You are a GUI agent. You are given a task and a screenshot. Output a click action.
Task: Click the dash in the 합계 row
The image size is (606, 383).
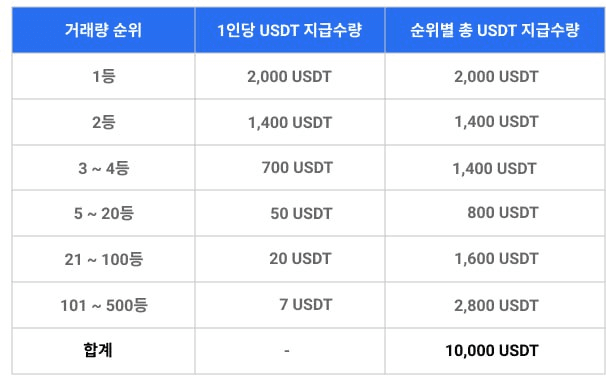coord(287,351)
